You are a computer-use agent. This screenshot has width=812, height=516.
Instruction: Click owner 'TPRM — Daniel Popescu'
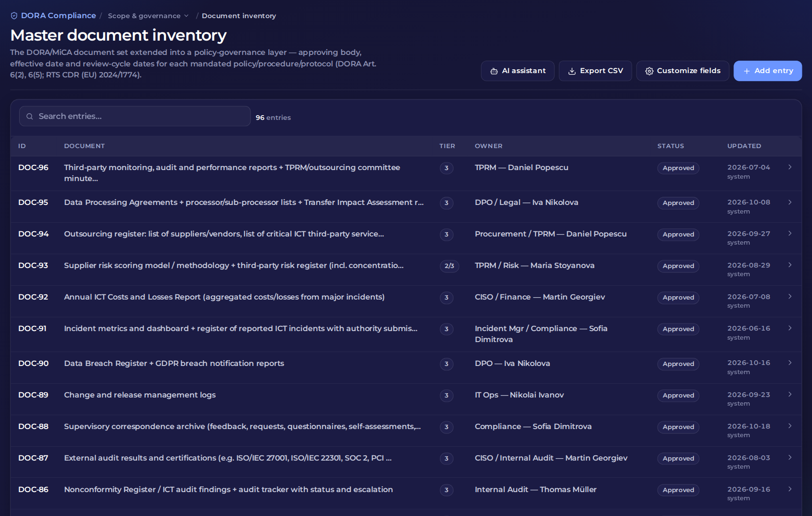[522, 168]
